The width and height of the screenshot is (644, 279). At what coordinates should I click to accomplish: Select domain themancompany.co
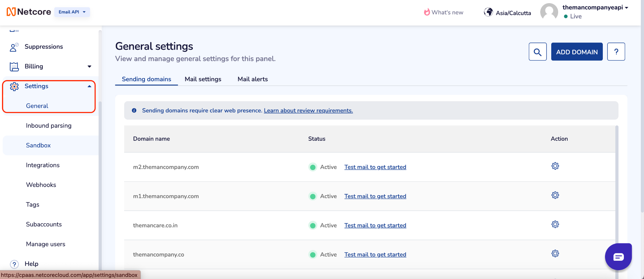tap(158, 254)
